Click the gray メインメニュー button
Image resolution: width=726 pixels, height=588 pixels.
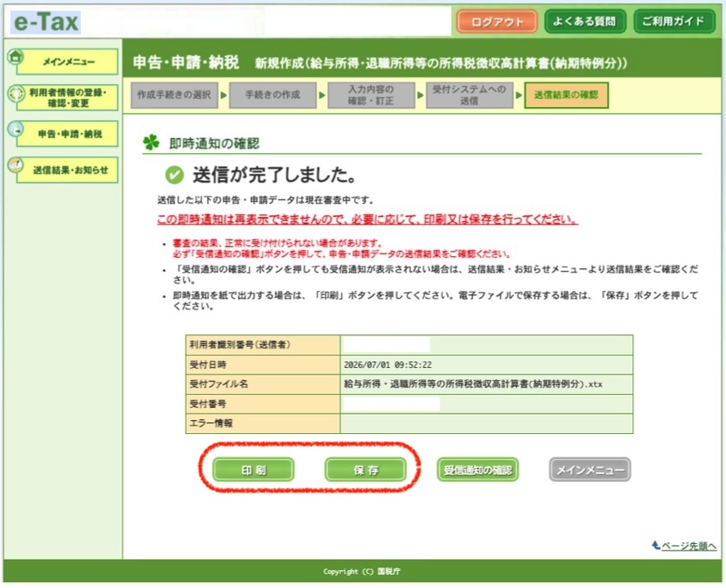coord(590,470)
